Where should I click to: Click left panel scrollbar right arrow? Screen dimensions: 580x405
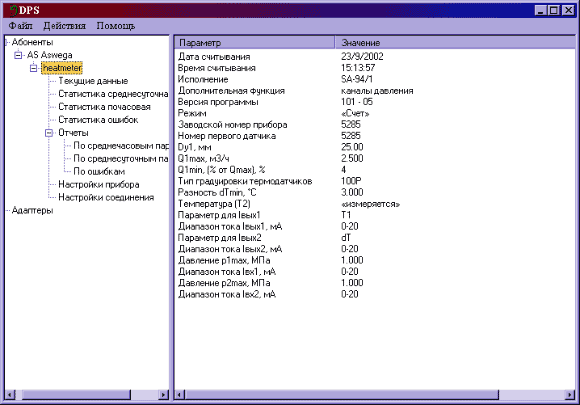coord(163,395)
